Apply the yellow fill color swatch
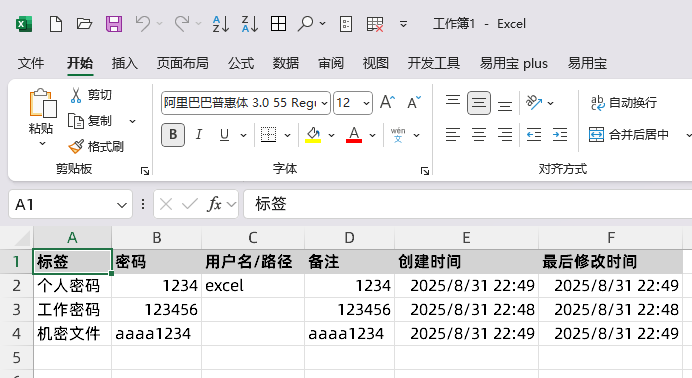This screenshot has width=692, height=378. (313, 135)
